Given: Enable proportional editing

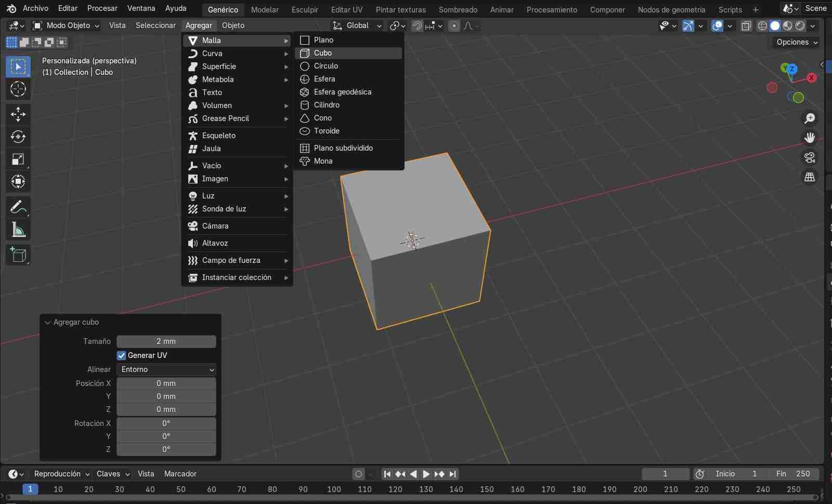Looking at the screenshot, I should pyautogui.click(x=455, y=25).
